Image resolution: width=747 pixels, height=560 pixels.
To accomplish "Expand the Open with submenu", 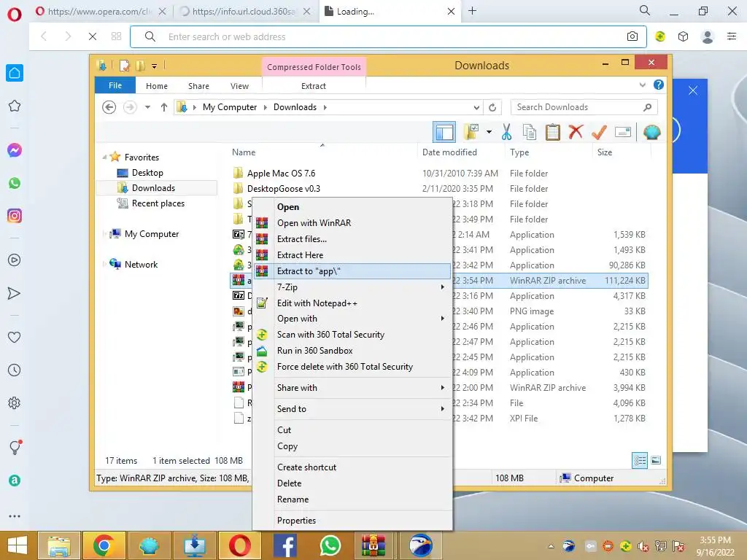I will tap(443, 318).
